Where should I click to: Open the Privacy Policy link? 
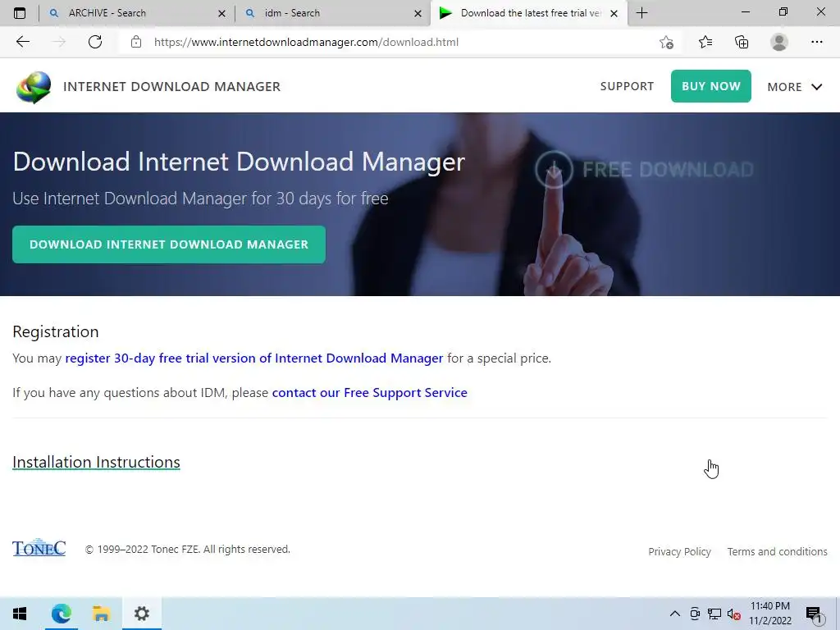tap(679, 551)
